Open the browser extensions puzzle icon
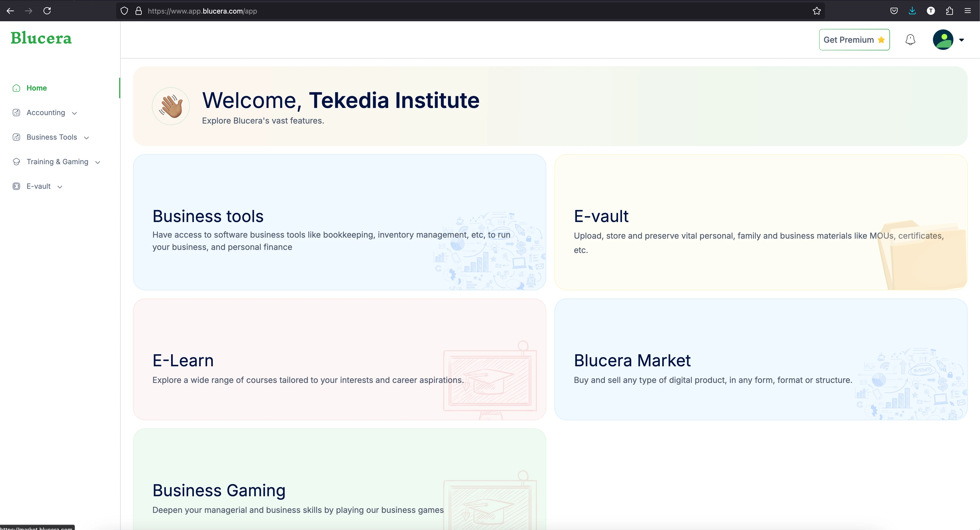This screenshot has height=530, width=980. tap(949, 11)
